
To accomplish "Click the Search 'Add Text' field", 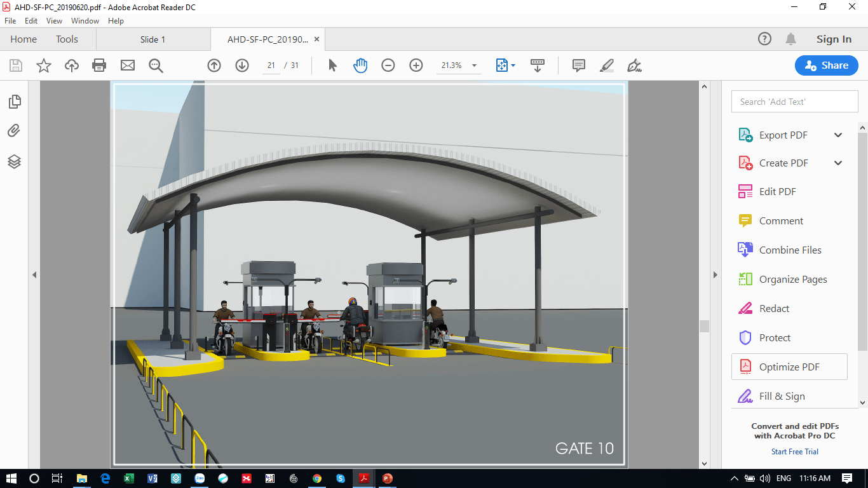I will point(794,102).
